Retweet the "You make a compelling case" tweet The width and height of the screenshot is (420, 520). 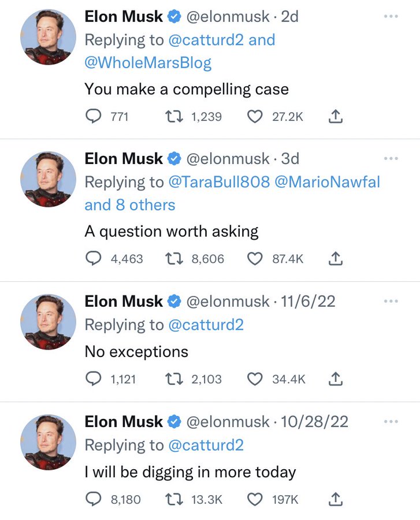click(x=173, y=117)
